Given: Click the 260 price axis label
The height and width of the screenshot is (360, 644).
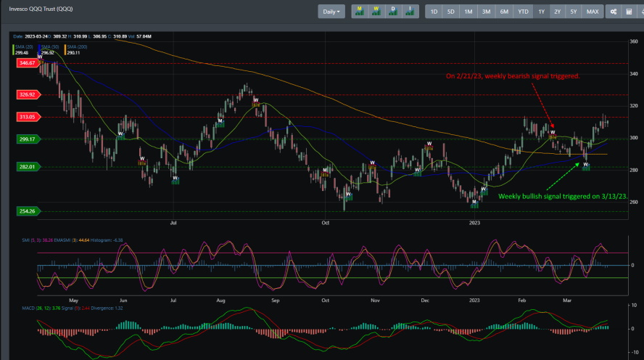Looking at the screenshot, I should [634, 202].
